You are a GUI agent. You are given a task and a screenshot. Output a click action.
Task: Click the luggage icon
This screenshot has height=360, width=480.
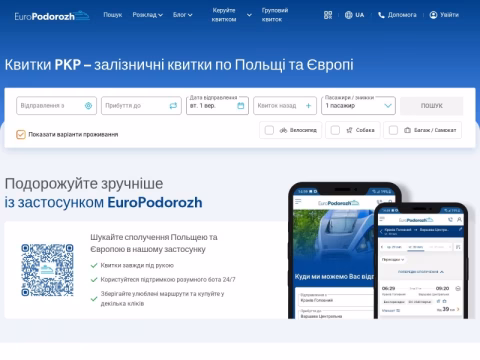407,130
